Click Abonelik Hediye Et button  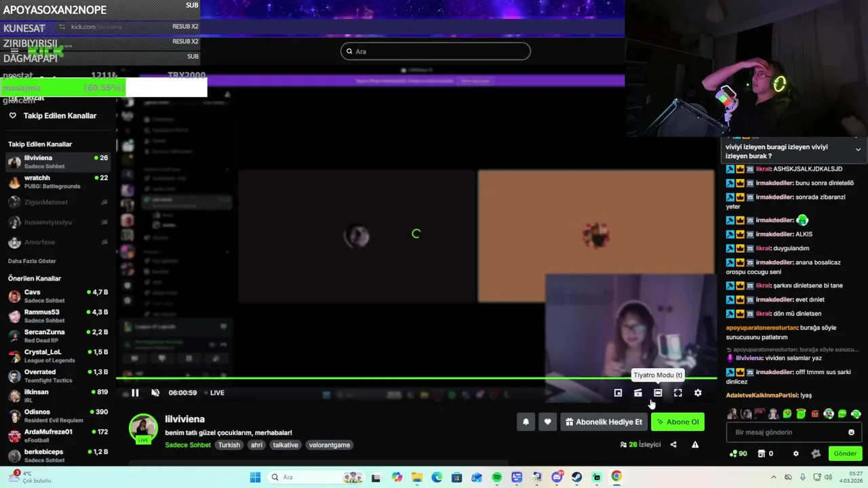click(x=604, y=422)
